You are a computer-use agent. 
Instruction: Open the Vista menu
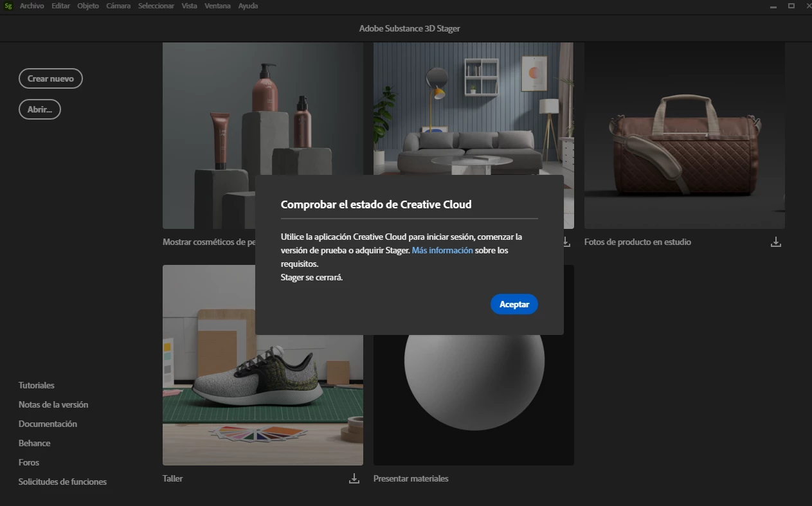pyautogui.click(x=190, y=6)
